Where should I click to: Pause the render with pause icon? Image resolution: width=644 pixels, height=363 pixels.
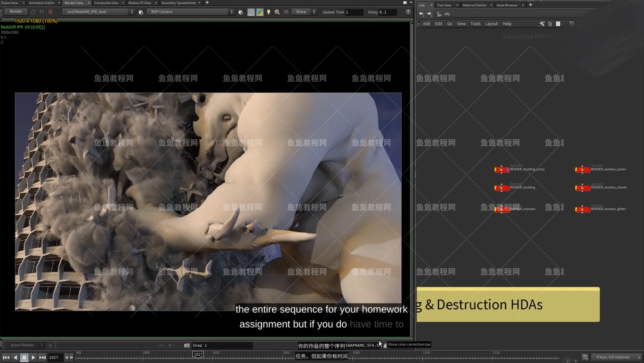[41, 12]
